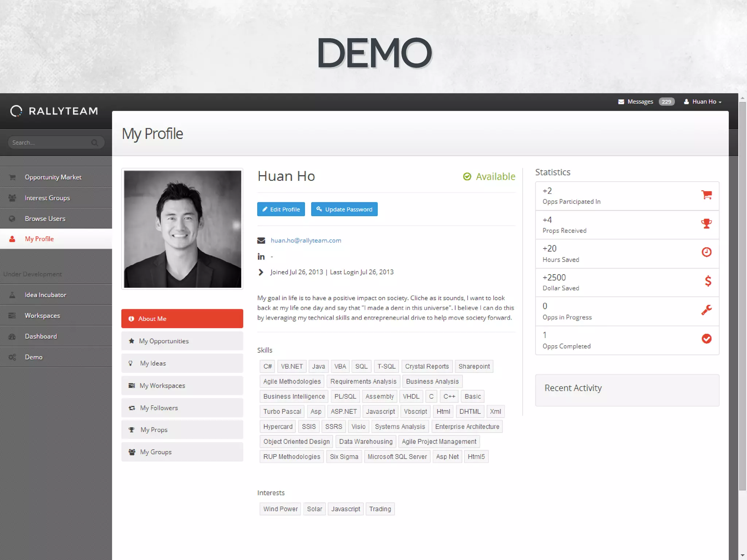Click the Update Password button
This screenshot has width=747, height=560.
click(x=344, y=209)
